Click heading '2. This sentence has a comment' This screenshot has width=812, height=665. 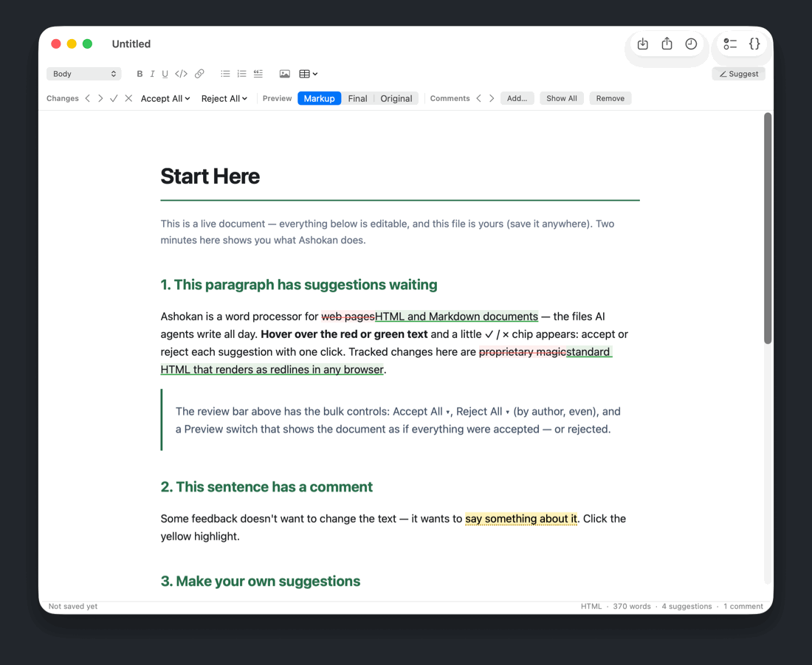pos(266,487)
